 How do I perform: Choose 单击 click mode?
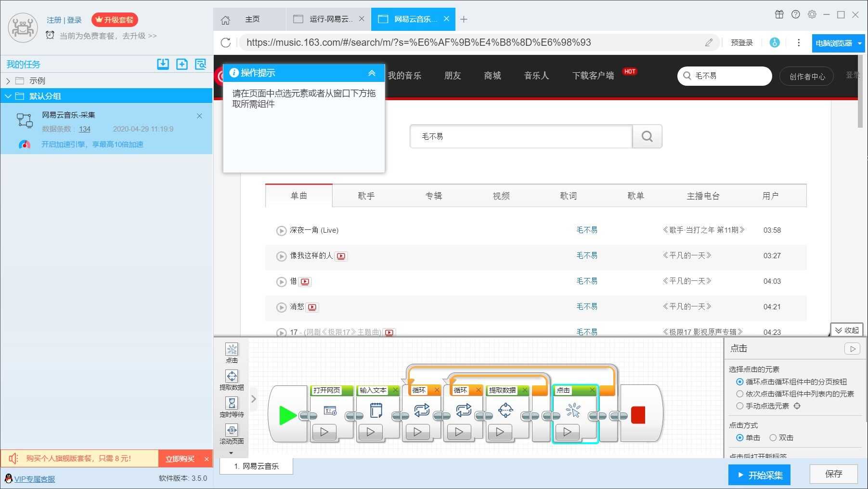[739, 438]
